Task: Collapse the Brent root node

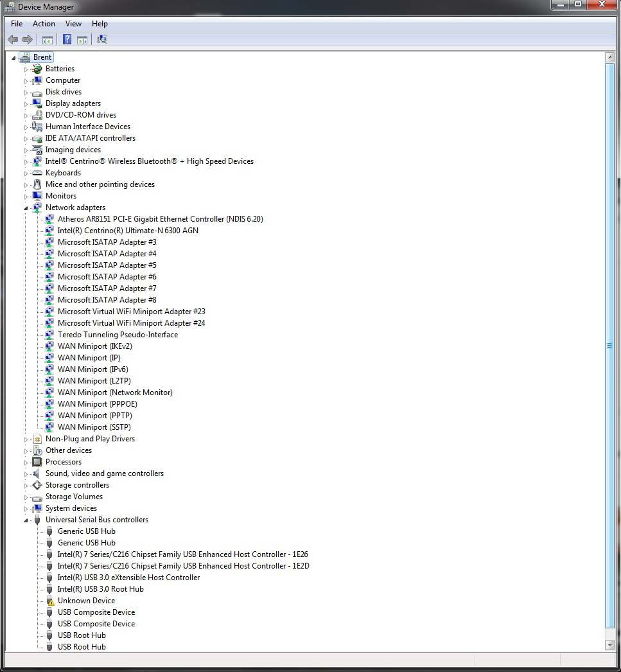Action: pyautogui.click(x=13, y=57)
